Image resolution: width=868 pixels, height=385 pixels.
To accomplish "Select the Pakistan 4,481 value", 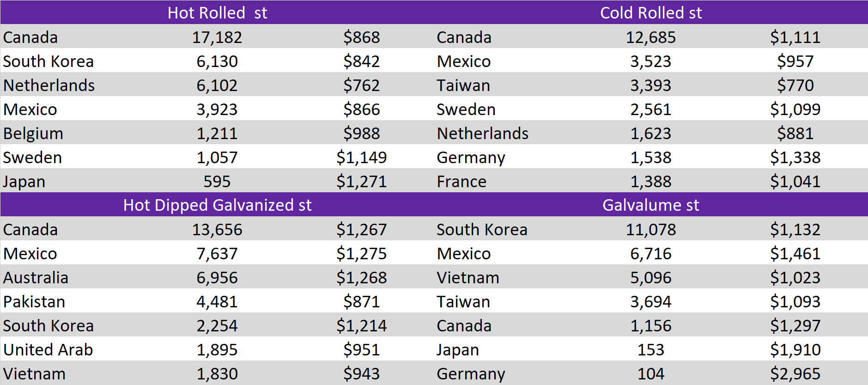I will click(217, 302).
